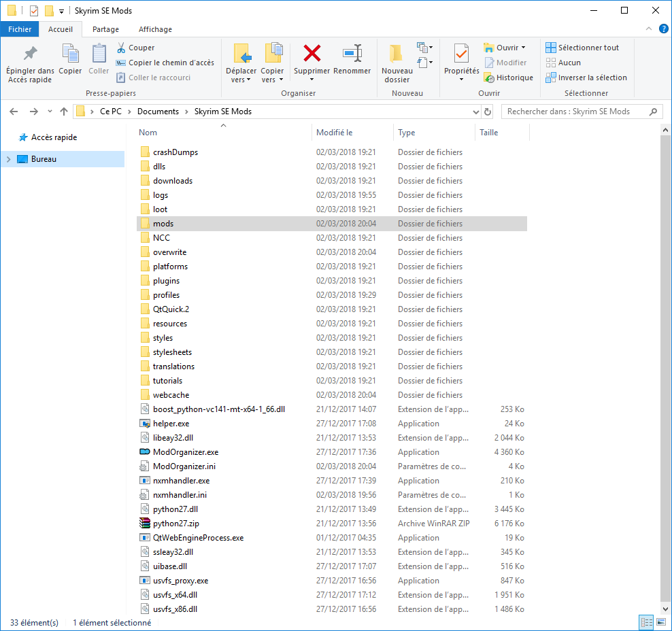Viewport: 672px width, 631px height.
Task: Open the blue help question mark
Action: (x=663, y=29)
